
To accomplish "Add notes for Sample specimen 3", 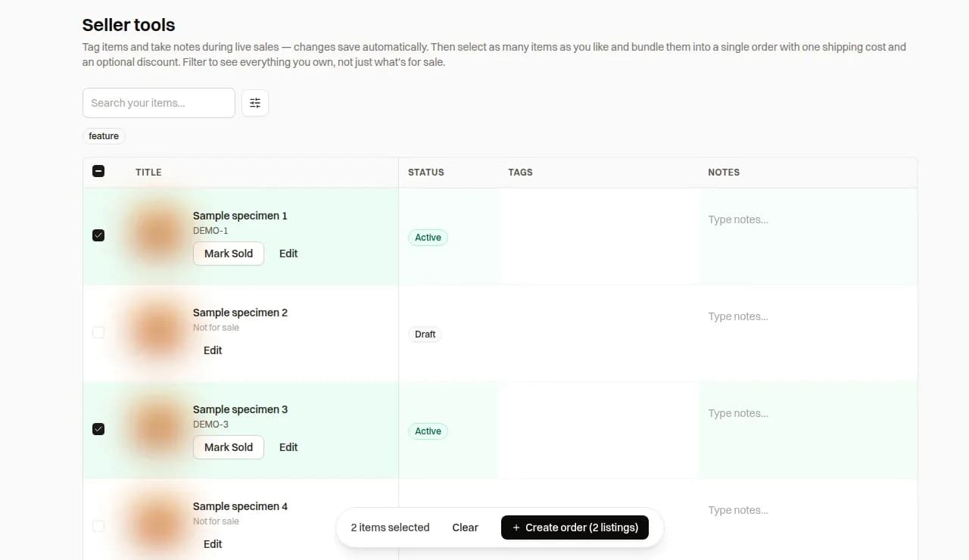I will [808, 430].
